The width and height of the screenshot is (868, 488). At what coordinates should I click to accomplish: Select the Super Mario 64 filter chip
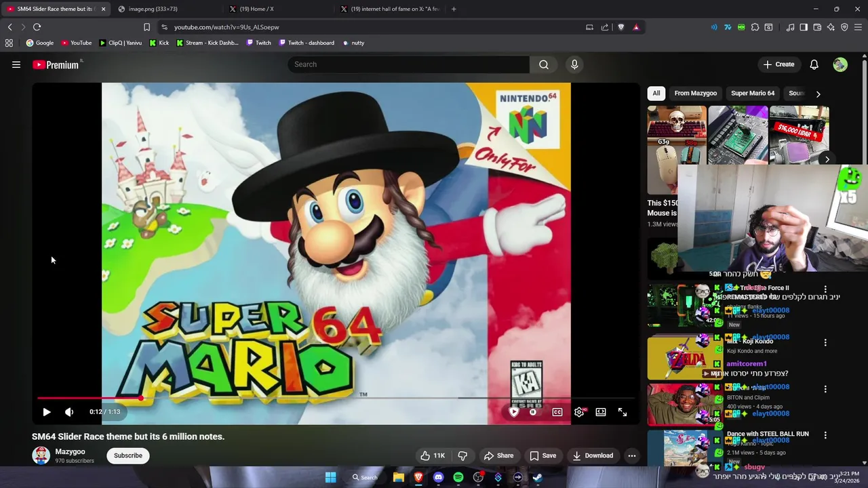[x=753, y=94]
